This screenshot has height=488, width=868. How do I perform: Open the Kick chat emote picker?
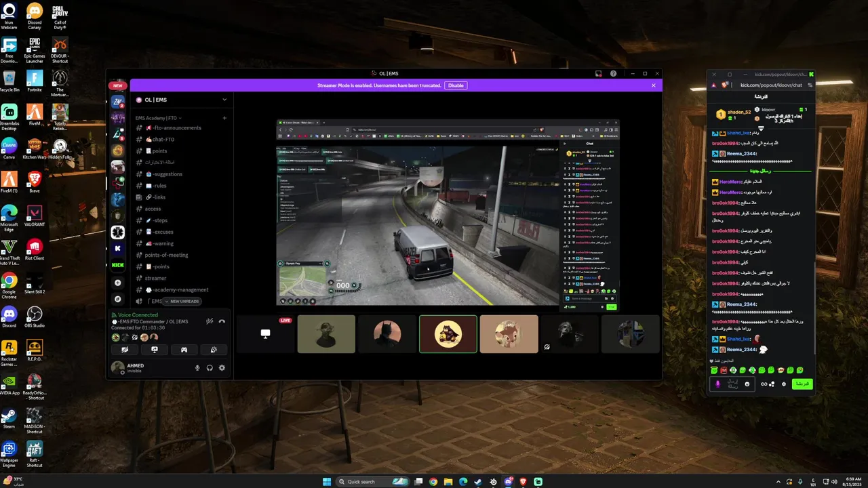click(747, 384)
